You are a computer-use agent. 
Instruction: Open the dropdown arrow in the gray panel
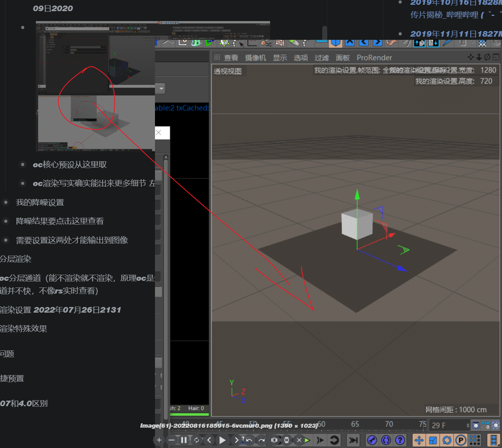[161, 88]
